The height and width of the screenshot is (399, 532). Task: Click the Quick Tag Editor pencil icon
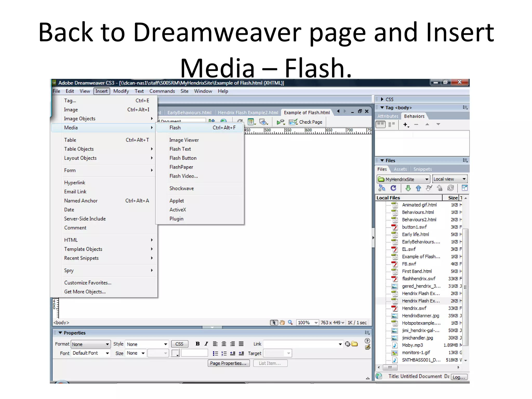[368, 347]
